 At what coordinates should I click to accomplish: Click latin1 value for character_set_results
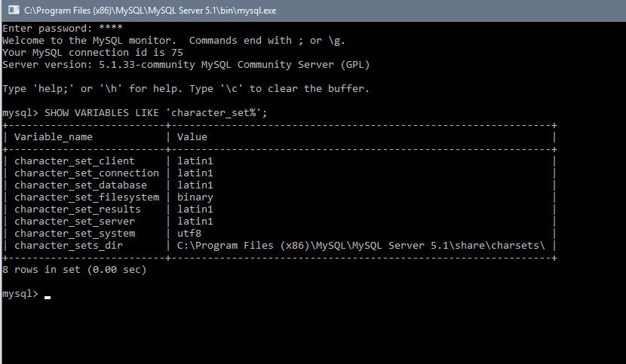195,210
